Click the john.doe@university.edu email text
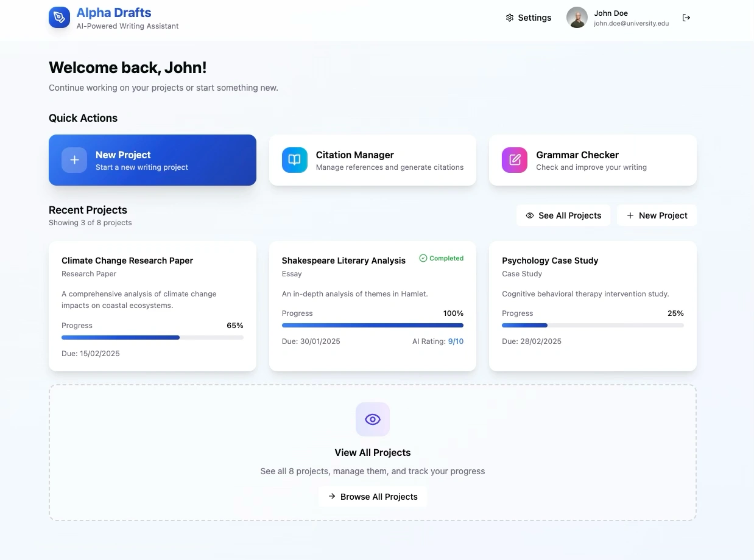The image size is (754, 560). pyautogui.click(x=632, y=24)
